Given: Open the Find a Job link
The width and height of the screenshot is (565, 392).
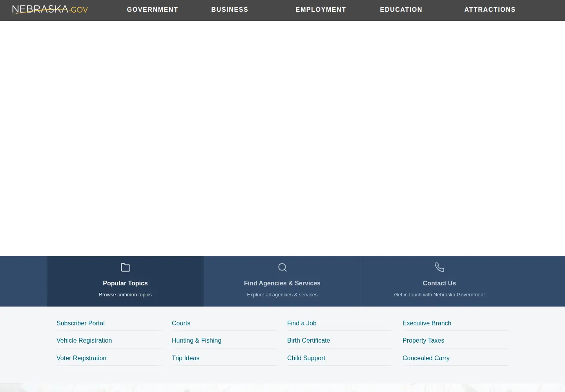Looking at the screenshot, I should [302, 323].
